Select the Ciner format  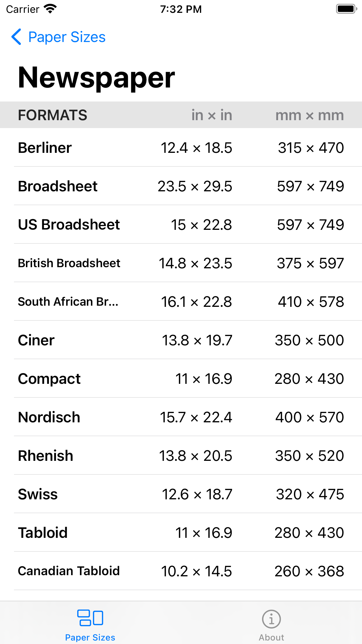click(181, 340)
